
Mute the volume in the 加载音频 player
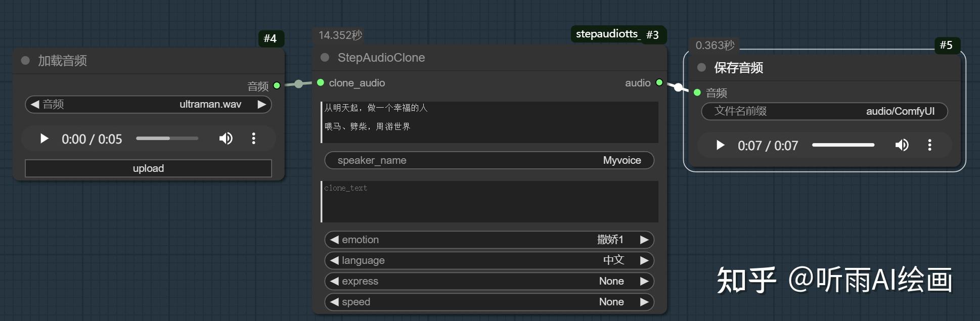[x=226, y=138]
